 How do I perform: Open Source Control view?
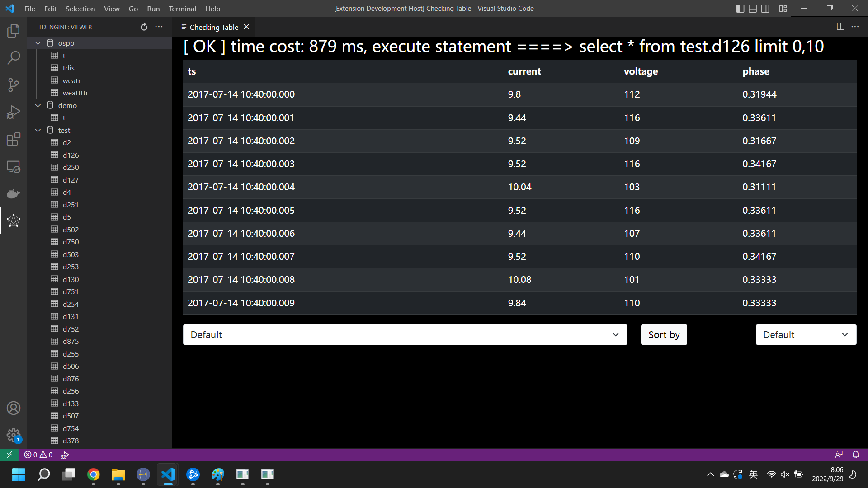14,85
